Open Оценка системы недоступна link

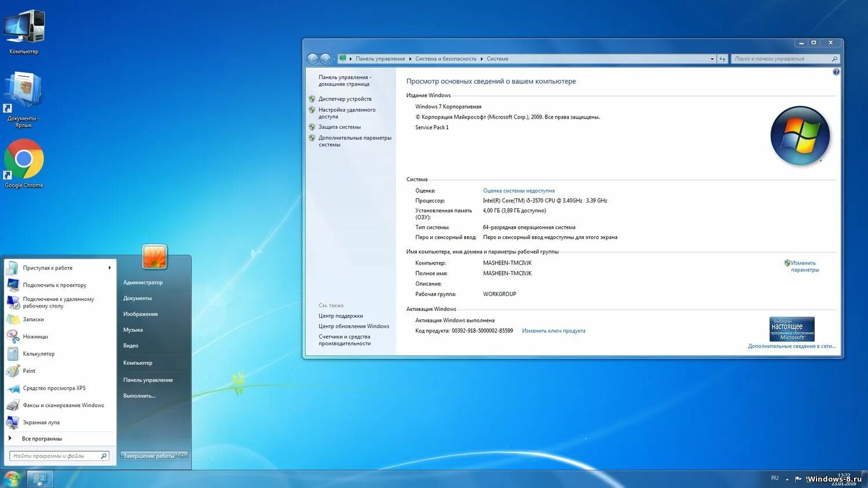coord(518,190)
